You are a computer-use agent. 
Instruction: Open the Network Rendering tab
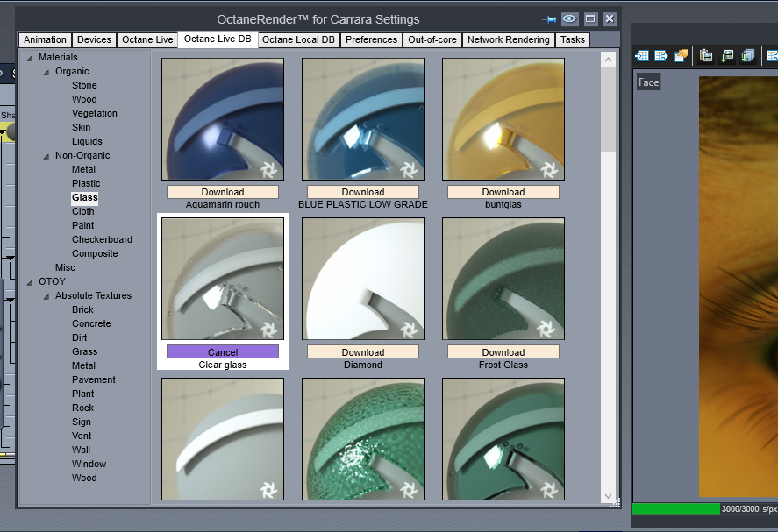point(509,39)
